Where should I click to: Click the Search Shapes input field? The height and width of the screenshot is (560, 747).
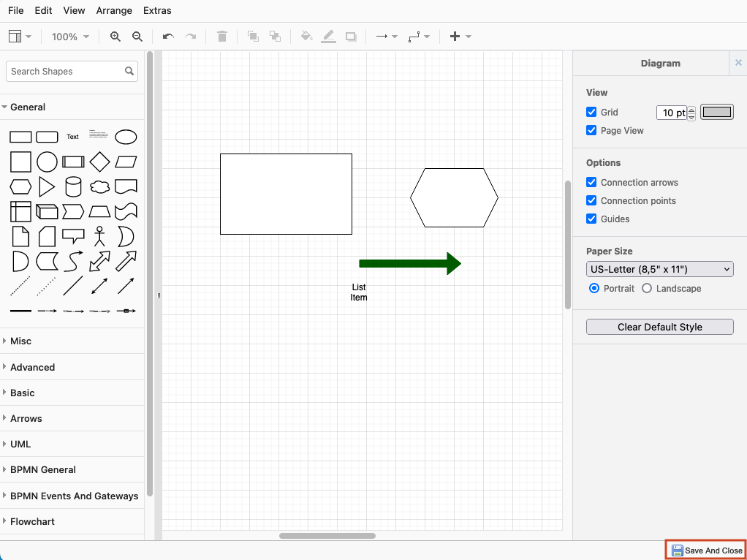point(66,72)
